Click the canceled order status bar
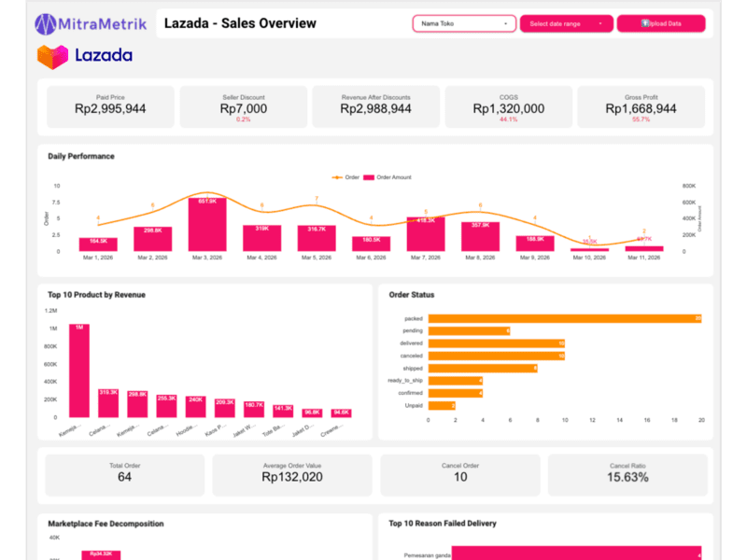Image resolution: width=747 pixels, height=560 pixels. tap(496, 356)
